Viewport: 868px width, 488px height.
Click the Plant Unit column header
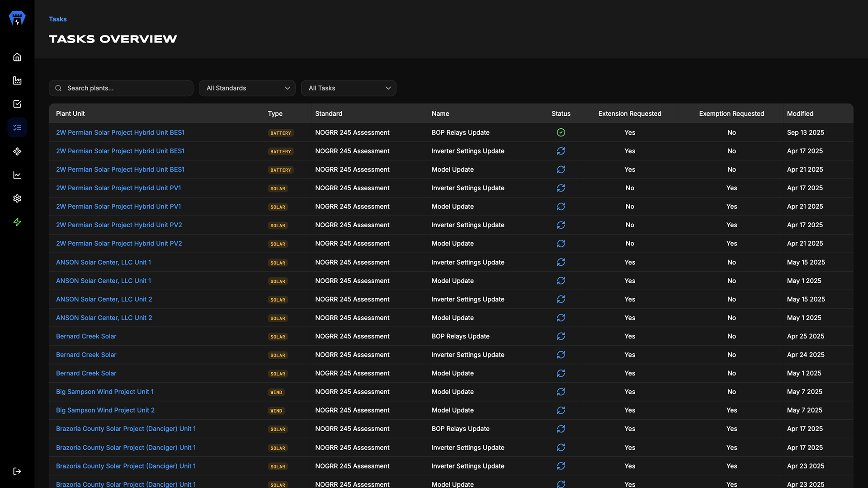pyautogui.click(x=70, y=113)
